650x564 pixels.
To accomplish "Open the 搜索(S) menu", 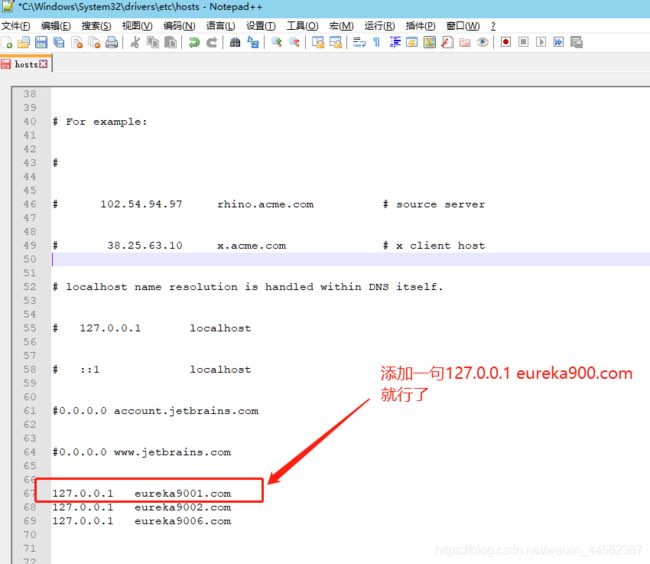I will (96, 26).
